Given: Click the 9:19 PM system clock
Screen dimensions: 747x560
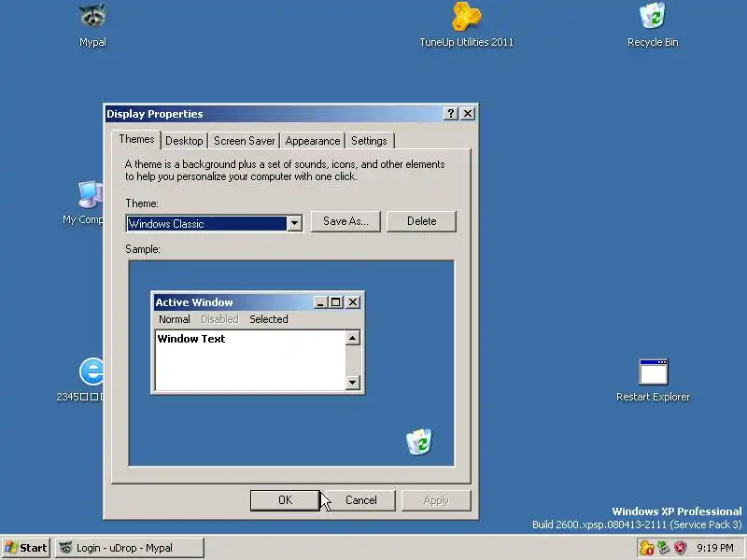Looking at the screenshot, I should [714, 548].
